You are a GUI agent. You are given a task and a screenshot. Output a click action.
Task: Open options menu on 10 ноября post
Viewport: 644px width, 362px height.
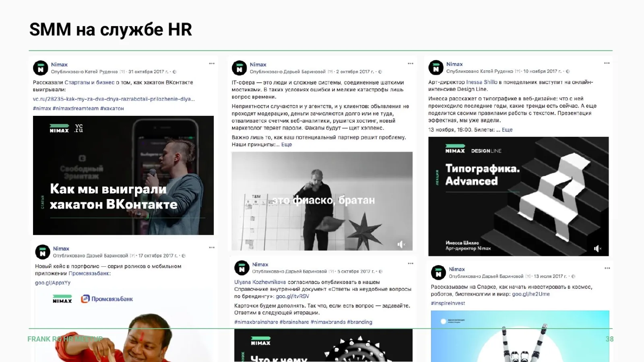pos(607,63)
